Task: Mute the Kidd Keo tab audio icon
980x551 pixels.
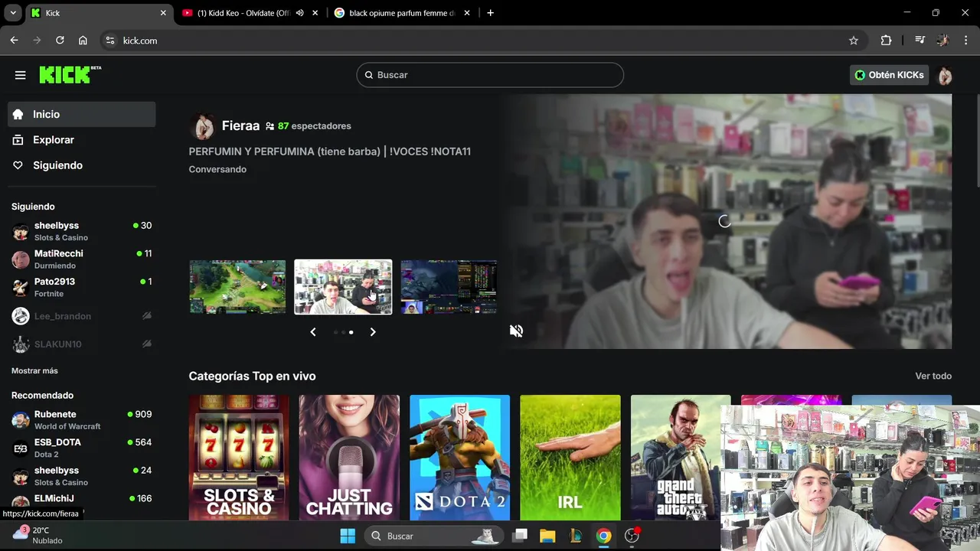Action: point(299,13)
